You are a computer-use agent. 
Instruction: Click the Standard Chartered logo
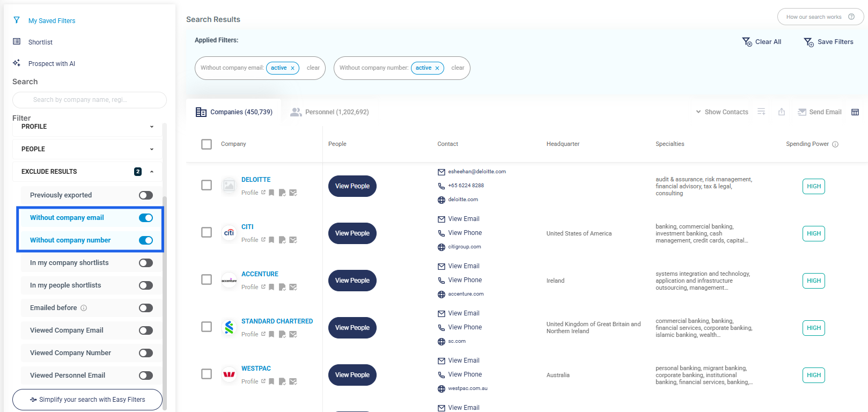click(229, 327)
